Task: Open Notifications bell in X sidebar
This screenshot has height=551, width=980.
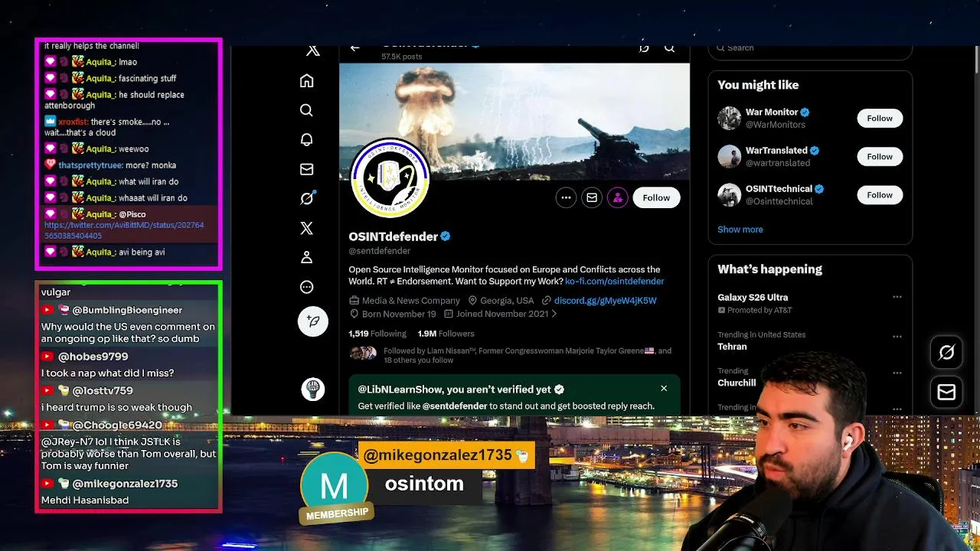Action: point(306,140)
